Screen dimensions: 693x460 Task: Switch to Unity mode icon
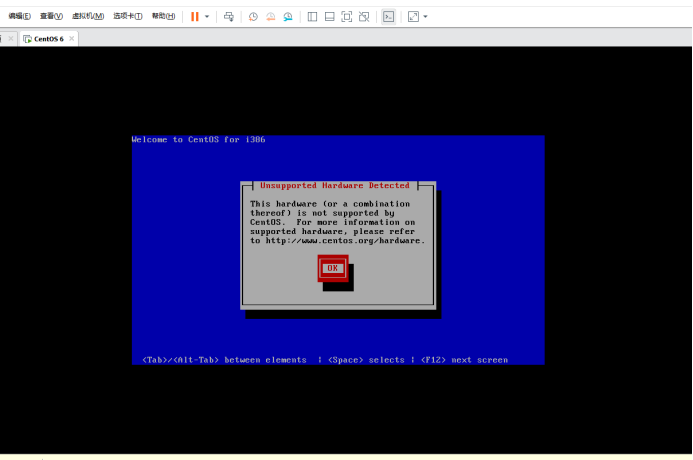click(x=364, y=17)
